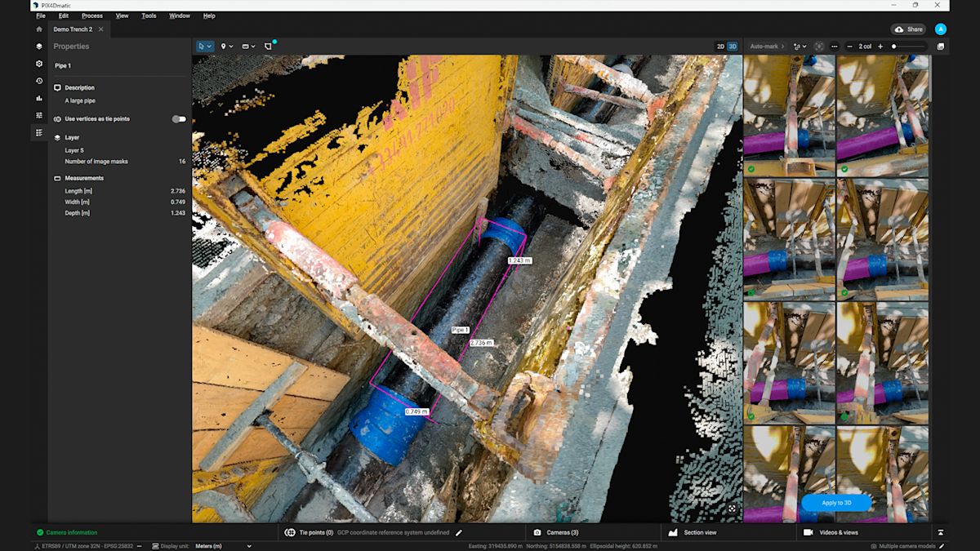Enable Use vertices as tie points

(179, 118)
